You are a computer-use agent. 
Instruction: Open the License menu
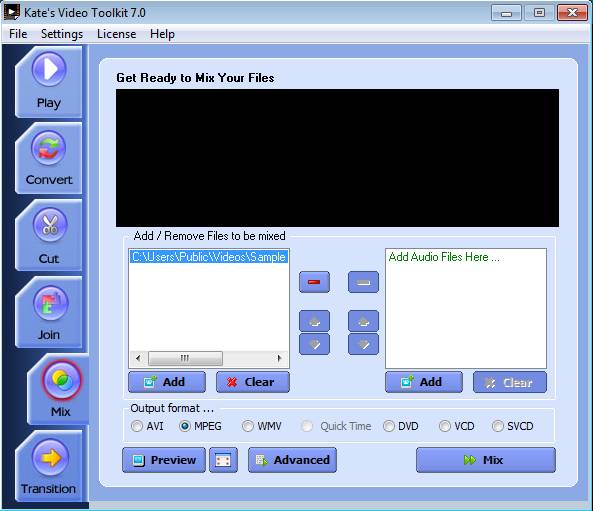click(116, 34)
